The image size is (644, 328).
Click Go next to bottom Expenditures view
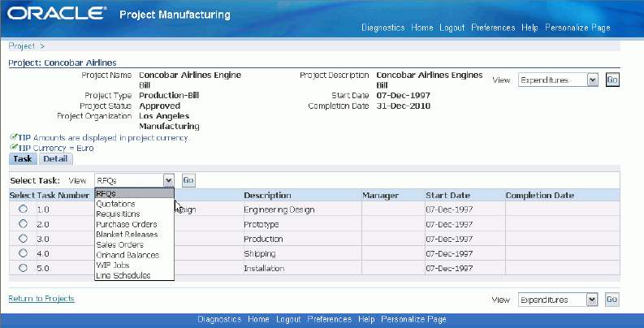pyautogui.click(x=612, y=300)
